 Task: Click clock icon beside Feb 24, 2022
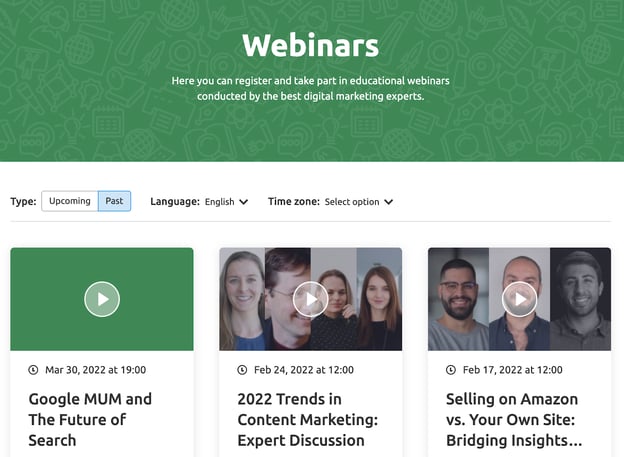point(242,370)
